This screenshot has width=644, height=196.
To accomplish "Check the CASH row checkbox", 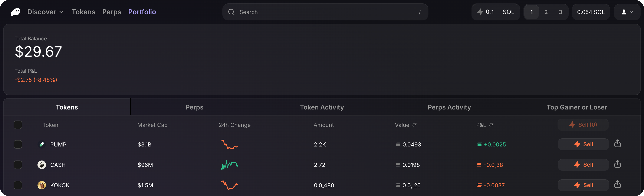I will [18, 165].
